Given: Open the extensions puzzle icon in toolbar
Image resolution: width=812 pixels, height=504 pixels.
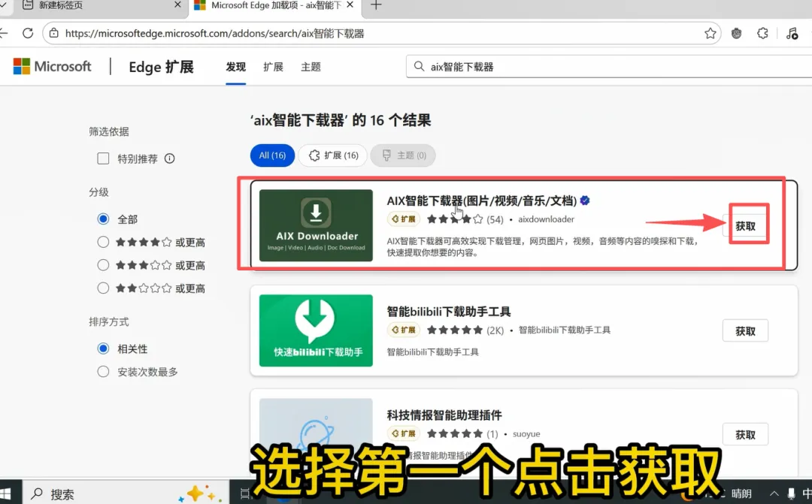Looking at the screenshot, I should pos(762,34).
